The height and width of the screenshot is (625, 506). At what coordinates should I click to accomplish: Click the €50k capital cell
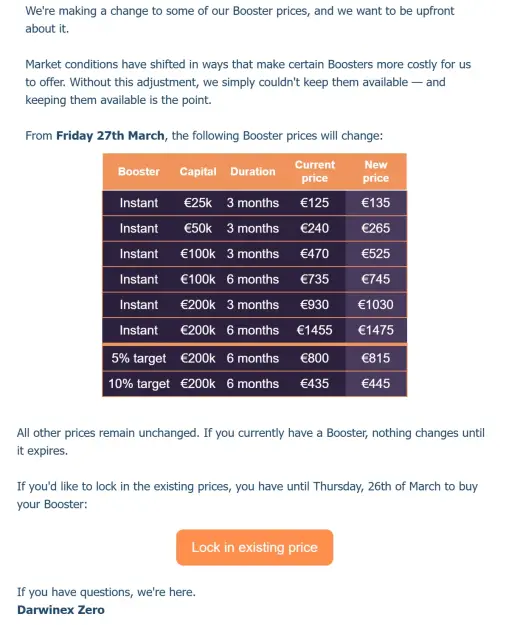pos(198,228)
